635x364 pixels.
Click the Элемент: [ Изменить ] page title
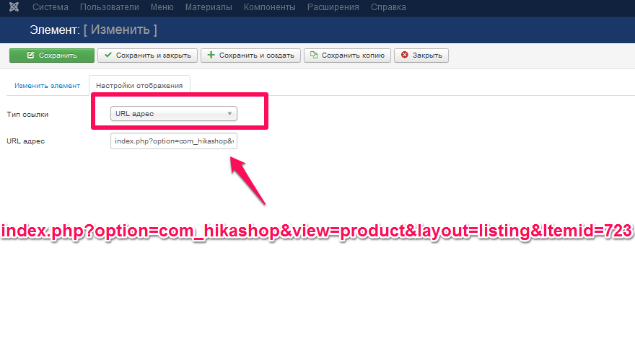pos(94,30)
